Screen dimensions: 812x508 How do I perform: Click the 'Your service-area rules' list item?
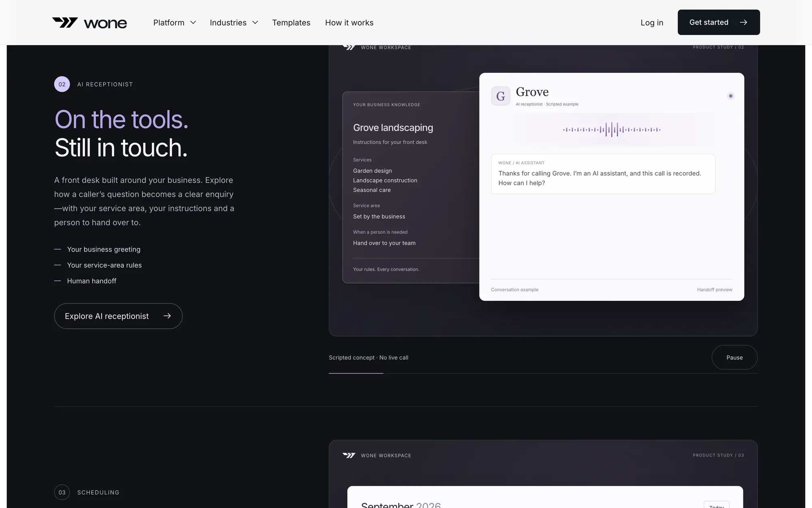(x=104, y=265)
